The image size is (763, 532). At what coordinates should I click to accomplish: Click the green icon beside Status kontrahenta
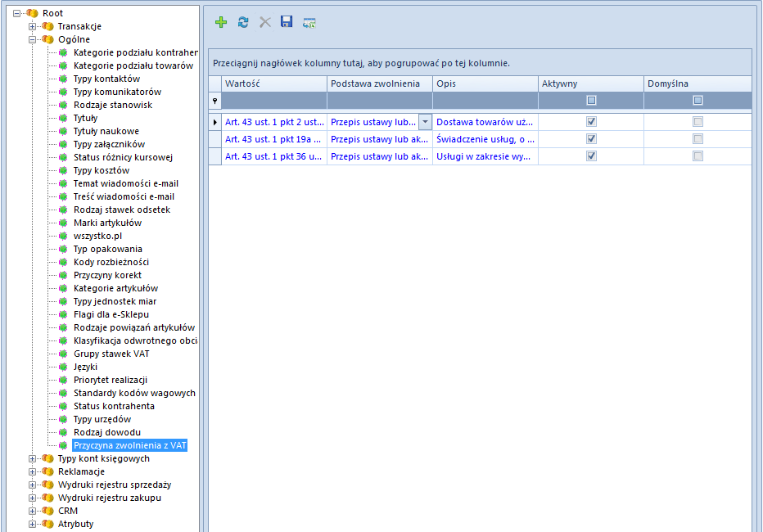[63, 406]
